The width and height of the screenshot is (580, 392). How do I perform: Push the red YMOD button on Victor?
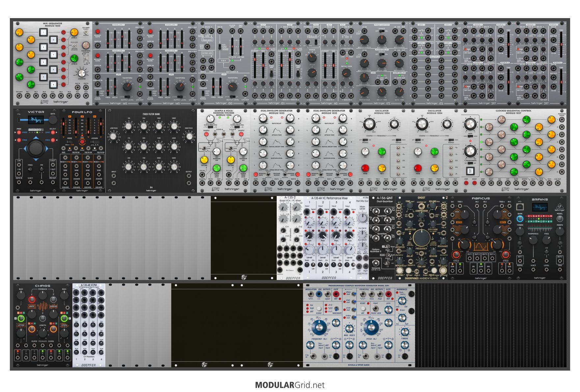(x=19, y=140)
